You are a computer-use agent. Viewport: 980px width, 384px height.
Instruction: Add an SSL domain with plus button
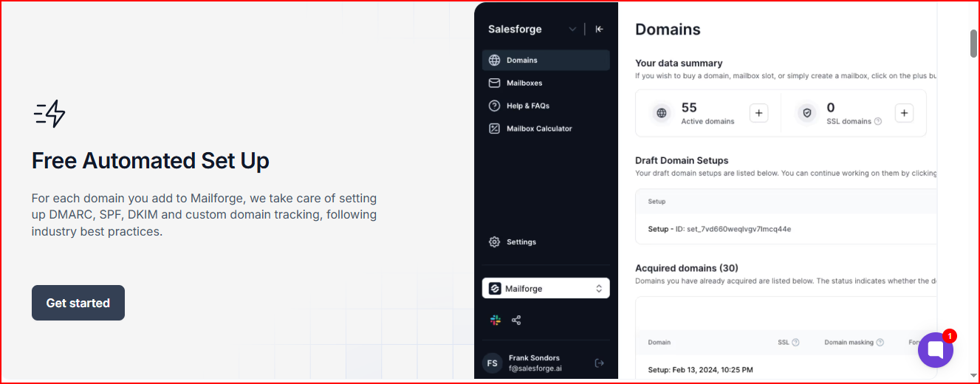(905, 114)
